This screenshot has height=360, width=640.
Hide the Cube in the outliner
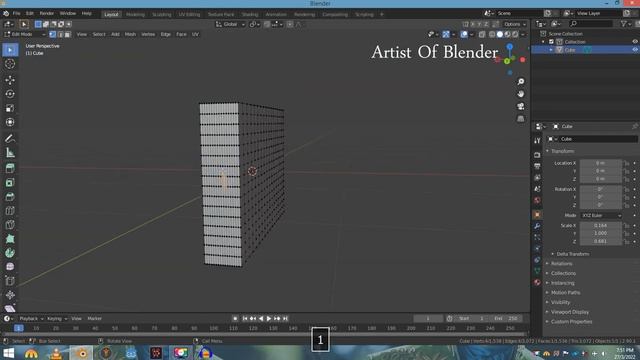(635, 50)
